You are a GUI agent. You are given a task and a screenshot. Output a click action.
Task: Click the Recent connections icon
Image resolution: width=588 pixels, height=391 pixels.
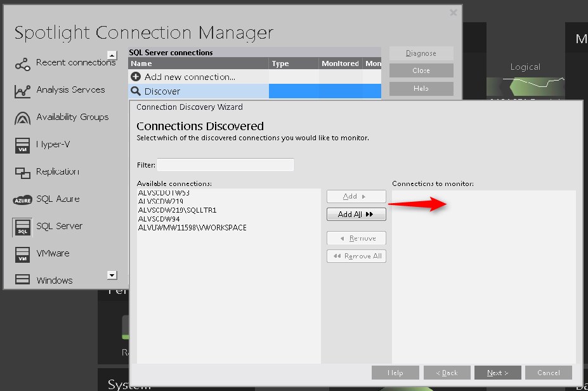pos(22,63)
